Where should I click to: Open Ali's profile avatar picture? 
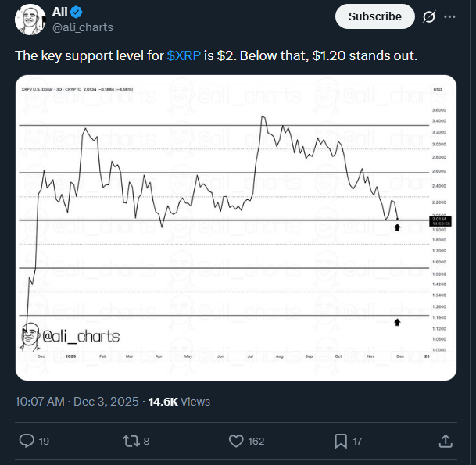[x=30, y=20]
